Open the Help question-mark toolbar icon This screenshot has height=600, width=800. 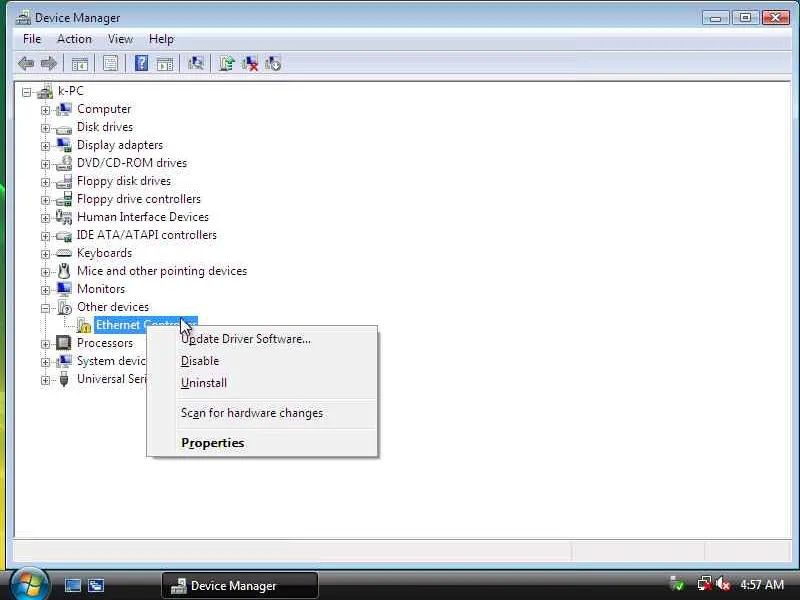pyautogui.click(x=141, y=63)
